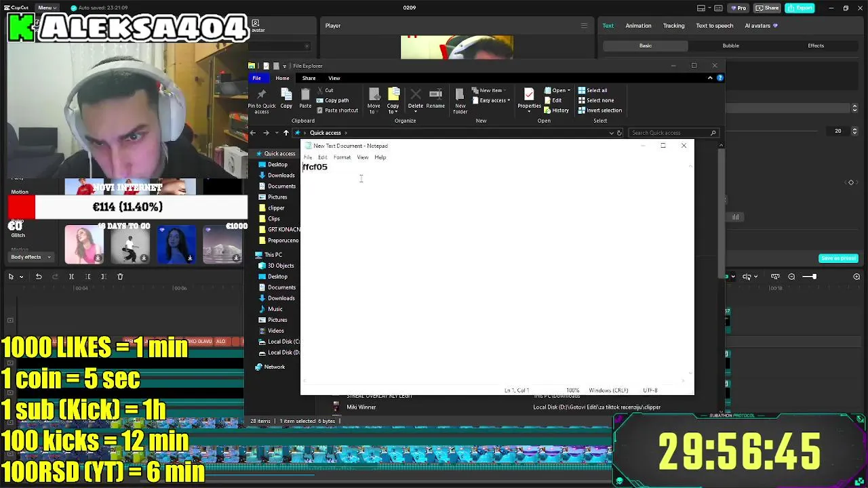Click History in the Open group
The width and height of the screenshot is (868, 488).
tap(557, 110)
